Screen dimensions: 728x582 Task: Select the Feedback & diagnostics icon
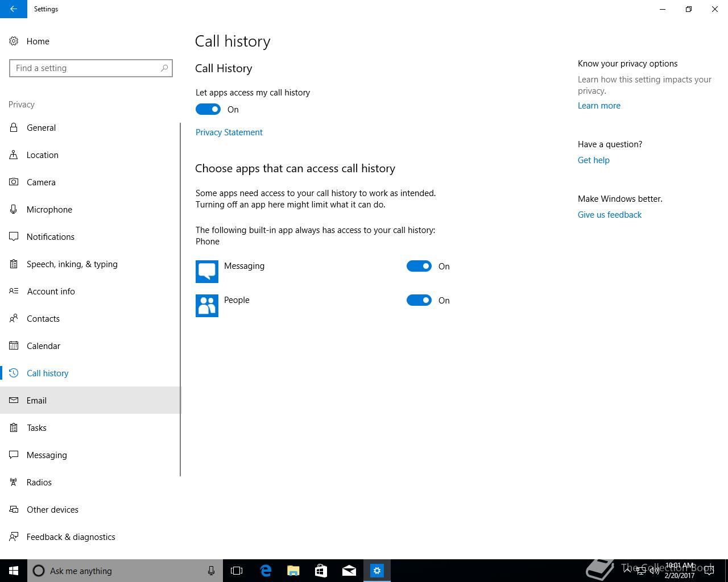[14, 537]
